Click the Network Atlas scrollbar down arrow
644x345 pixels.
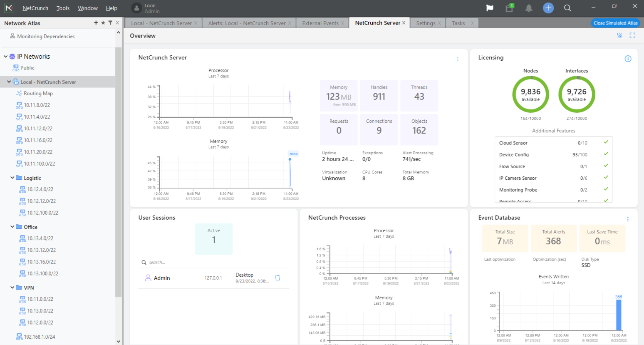pos(118,341)
